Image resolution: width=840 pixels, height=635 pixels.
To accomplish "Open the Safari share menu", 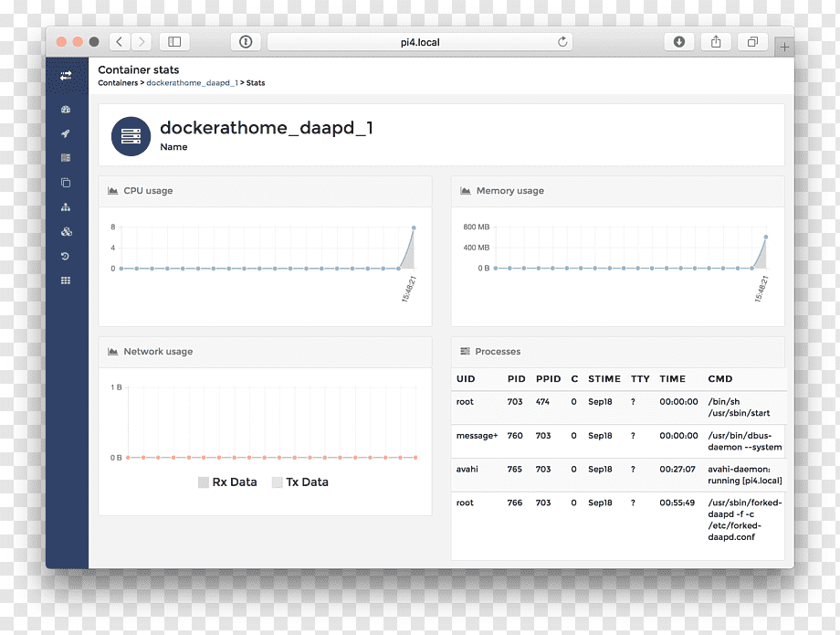I will click(716, 42).
